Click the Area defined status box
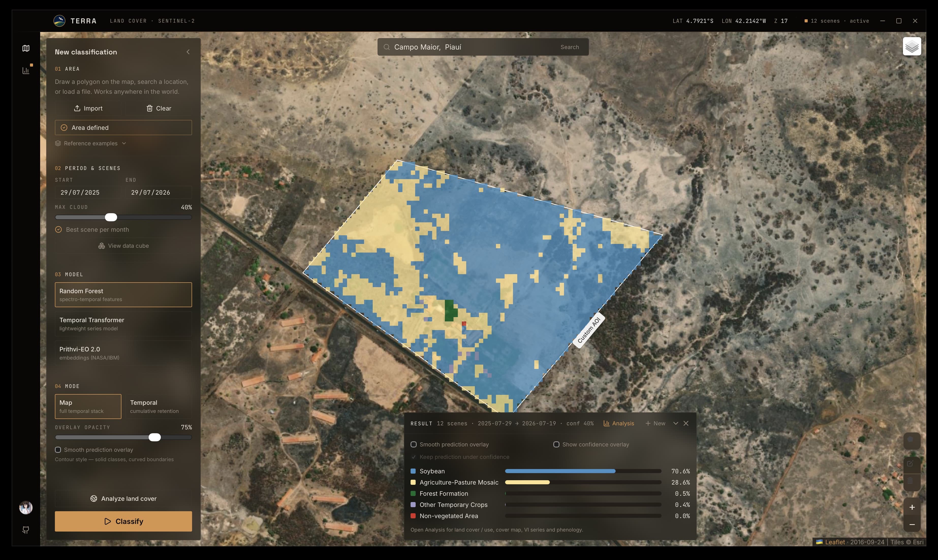Image resolution: width=938 pixels, height=560 pixels. [123, 128]
